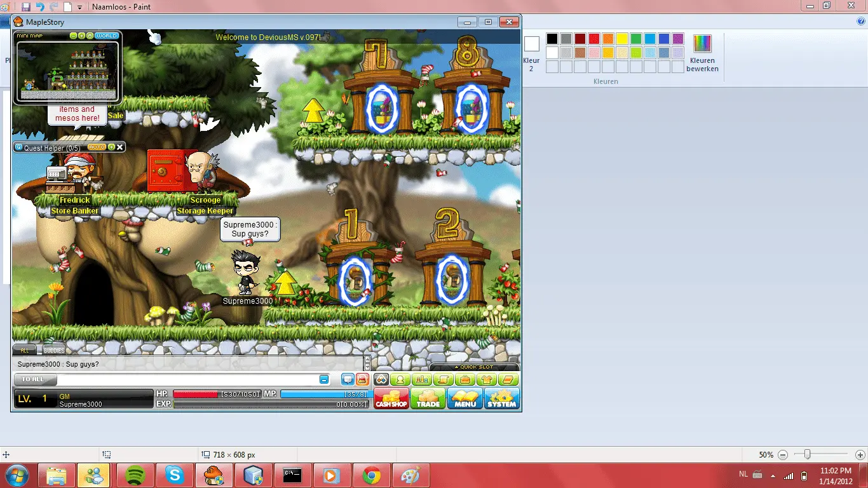Open Paint's Quick Access Toolbar dropdown arrow
The width and height of the screenshot is (868, 488).
point(79,7)
